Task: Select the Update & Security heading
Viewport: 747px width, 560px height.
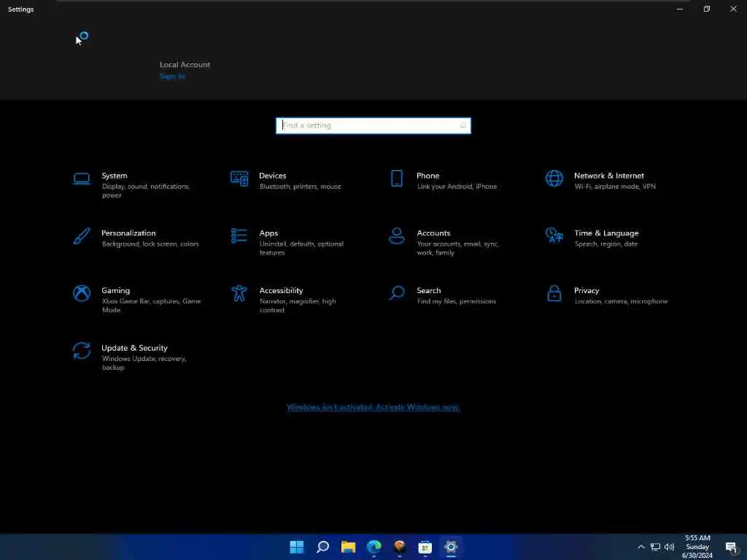Action: click(134, 348)
